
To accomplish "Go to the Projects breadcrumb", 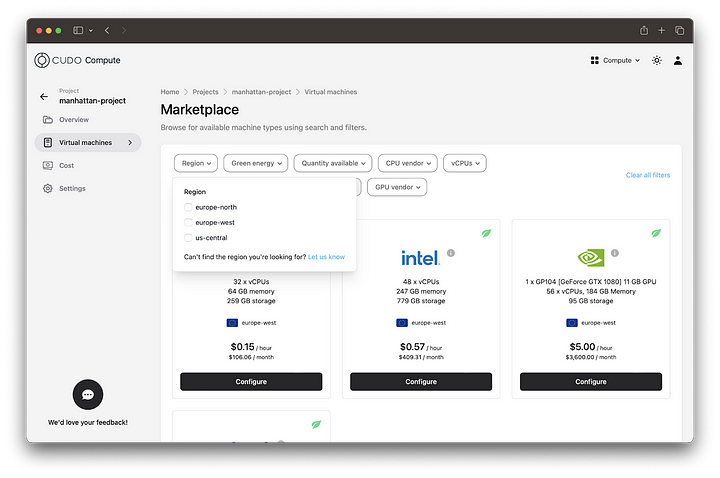I will coord(205,92).
